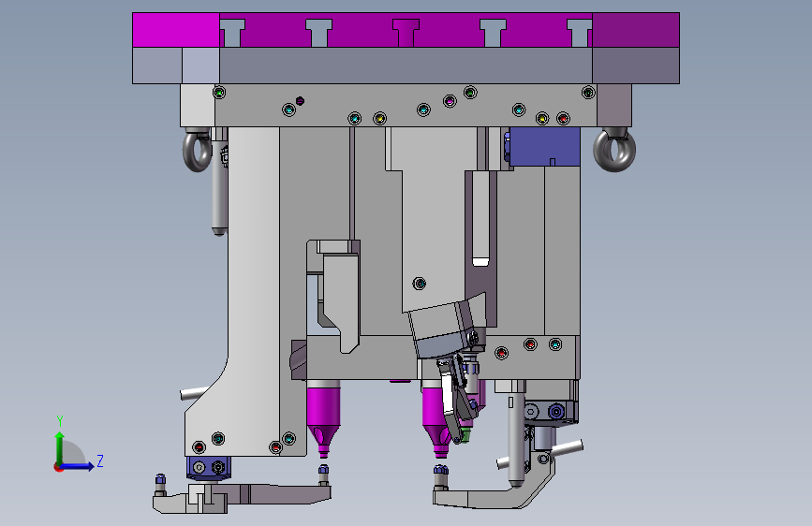Select the left lifting eye bolt ring

(198, 152)
